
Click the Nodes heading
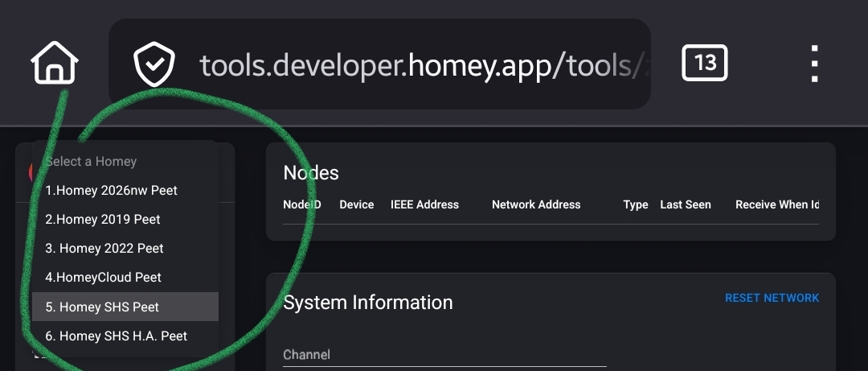(310, 173)
